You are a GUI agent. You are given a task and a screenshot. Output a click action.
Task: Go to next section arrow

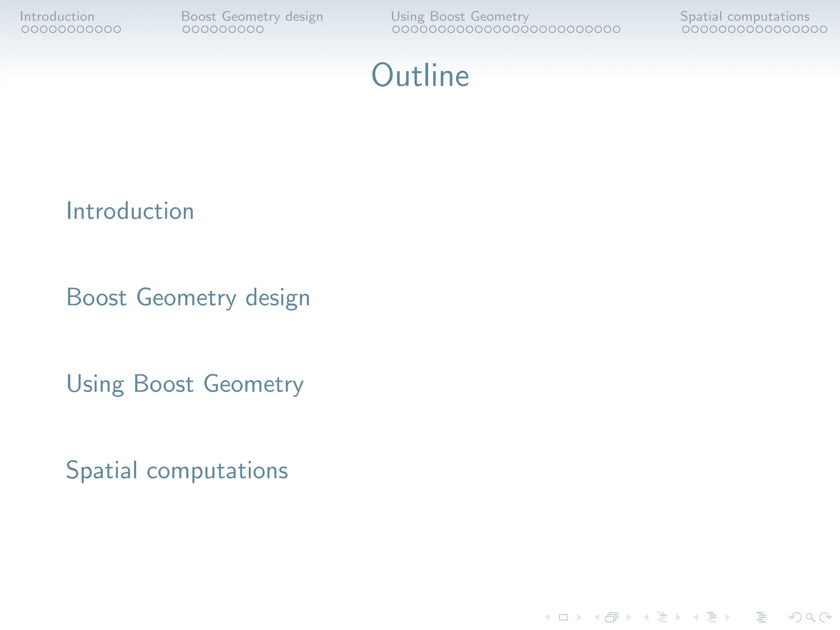(728, 617)
